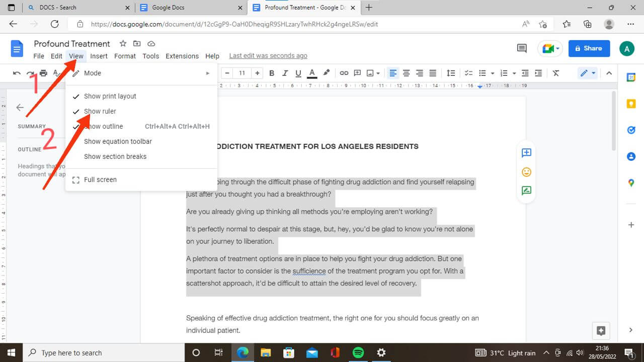Uncheck Show outline
This screenshot has height=362, width=644.
tap(103, 126)
